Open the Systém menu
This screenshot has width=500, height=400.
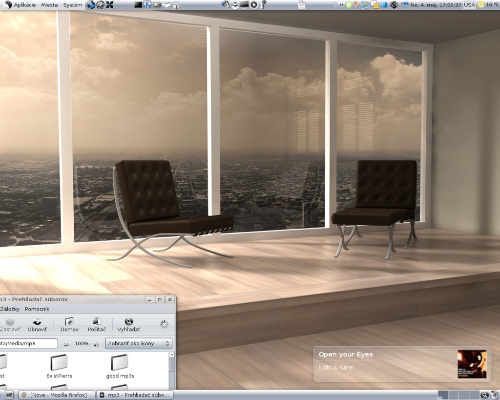[x=72, y=5]
